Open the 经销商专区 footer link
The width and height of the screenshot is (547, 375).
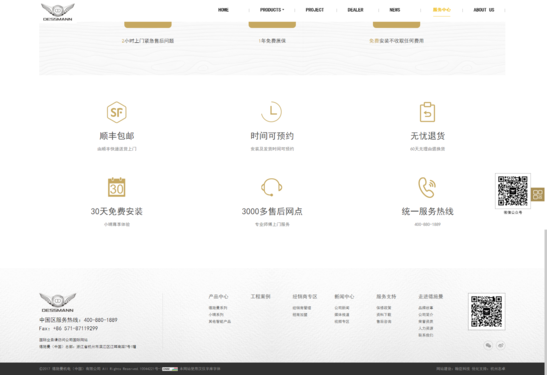305,297
